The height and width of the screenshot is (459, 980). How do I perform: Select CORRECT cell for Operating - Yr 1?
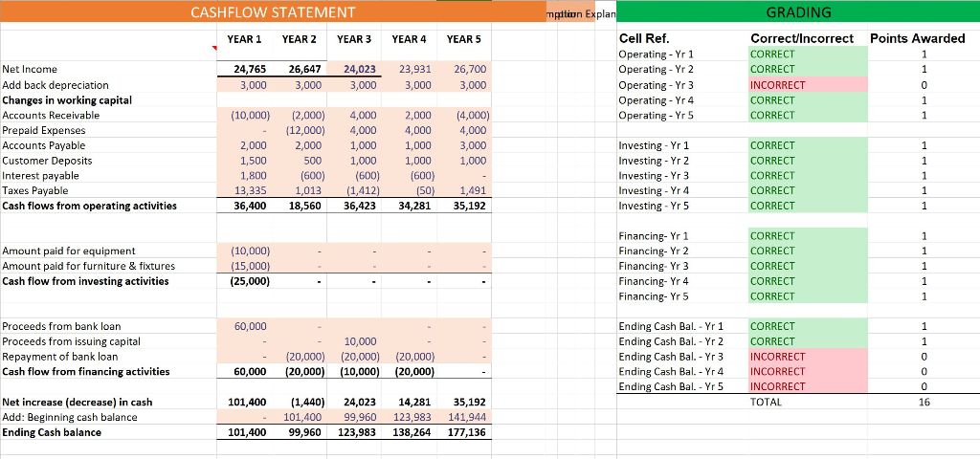point(808,55)
